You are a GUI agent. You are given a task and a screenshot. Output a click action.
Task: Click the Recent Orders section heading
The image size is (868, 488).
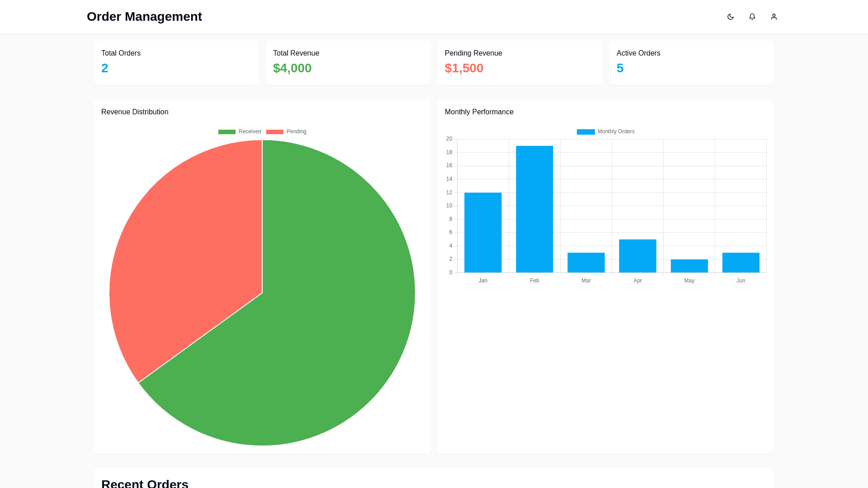pos(145,483)
